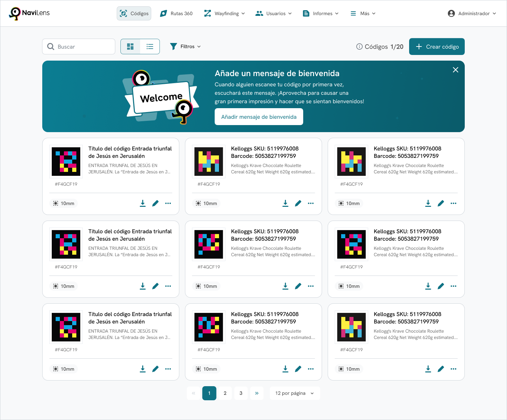The height and width of the screenshot is (420, 507).
Task: Open the Rutas 360 section
Action: (x=176, y=13)
